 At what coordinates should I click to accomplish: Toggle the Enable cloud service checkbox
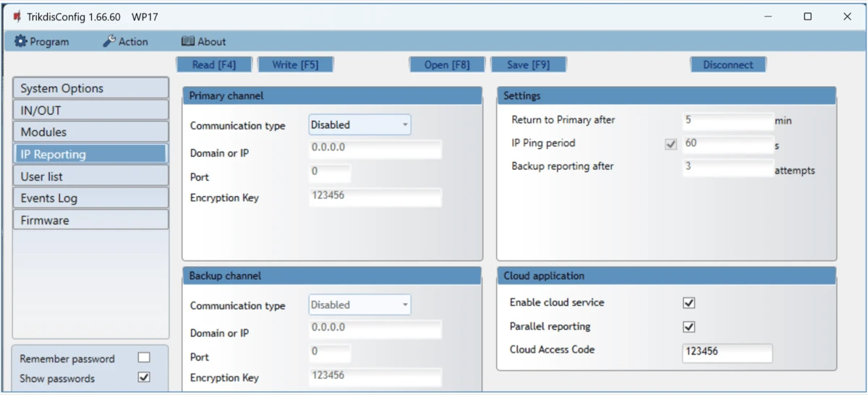click(689, 303)
